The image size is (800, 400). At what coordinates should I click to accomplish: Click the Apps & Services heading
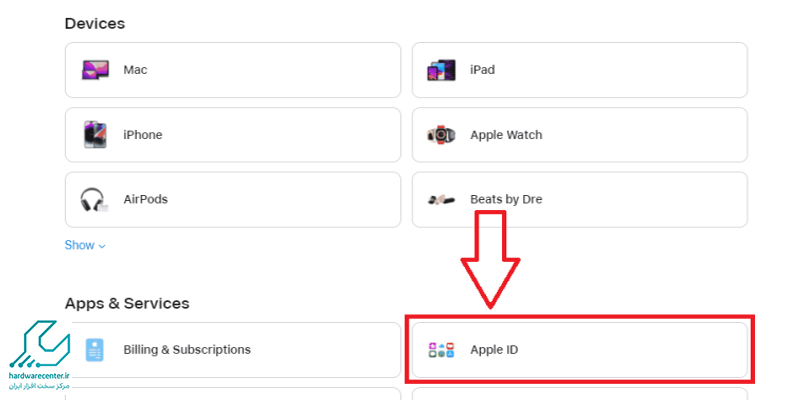click(127, 303)
